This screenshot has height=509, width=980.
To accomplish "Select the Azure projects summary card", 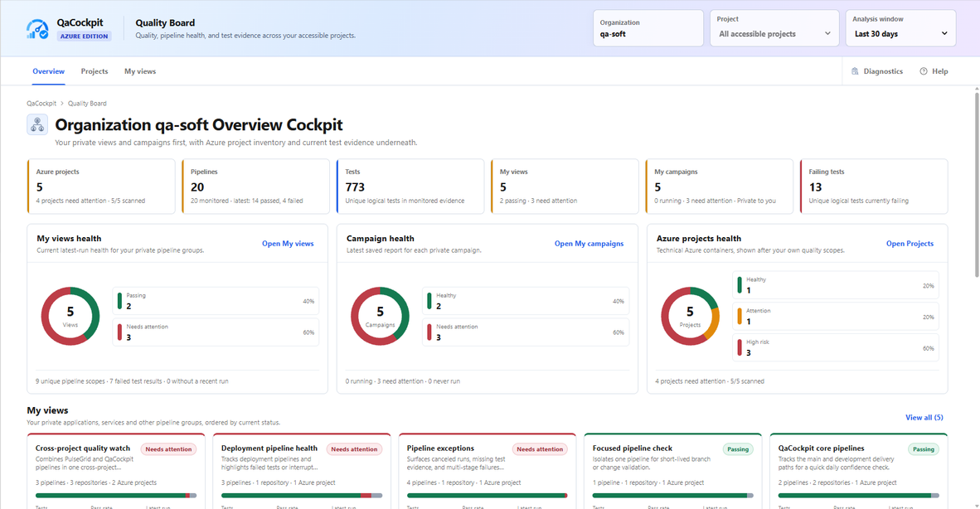I will point(101,187).
